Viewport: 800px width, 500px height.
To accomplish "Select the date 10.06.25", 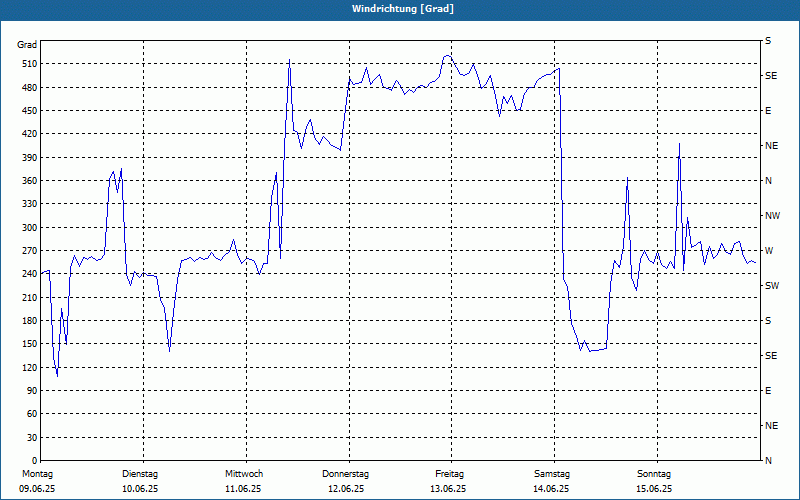I will tap(140, 489).
